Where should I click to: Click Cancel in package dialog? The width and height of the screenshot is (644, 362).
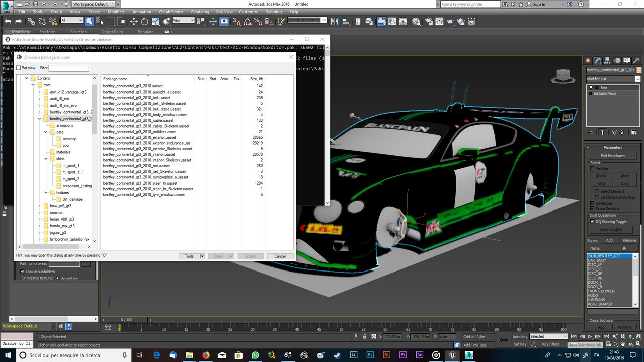pos(280,256)
